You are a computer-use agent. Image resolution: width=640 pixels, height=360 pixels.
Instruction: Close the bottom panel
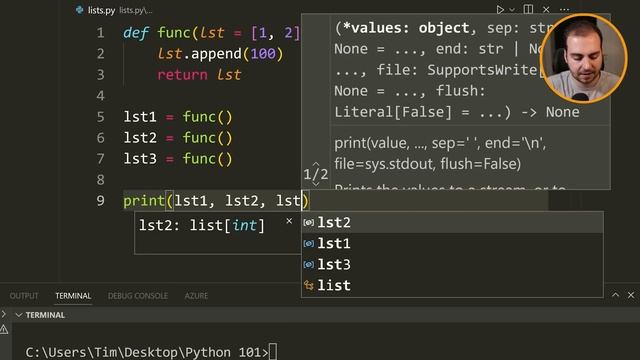coord(631,295)
